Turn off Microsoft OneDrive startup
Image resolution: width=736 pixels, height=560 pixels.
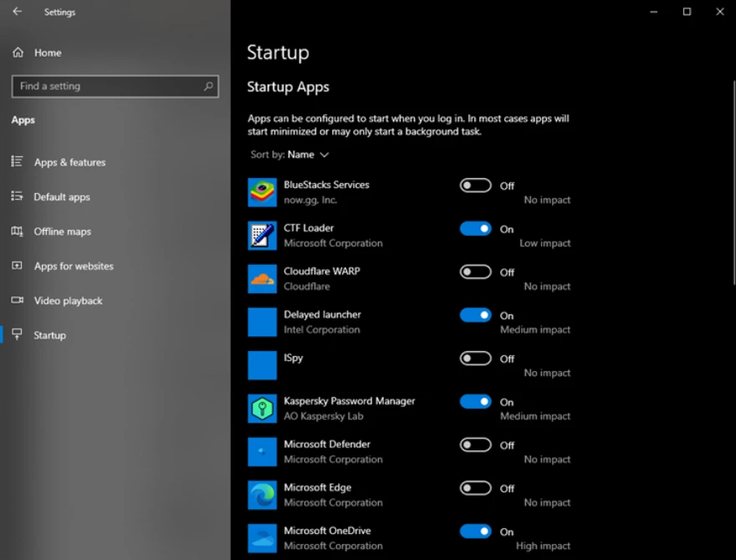[x=475, y=531]
